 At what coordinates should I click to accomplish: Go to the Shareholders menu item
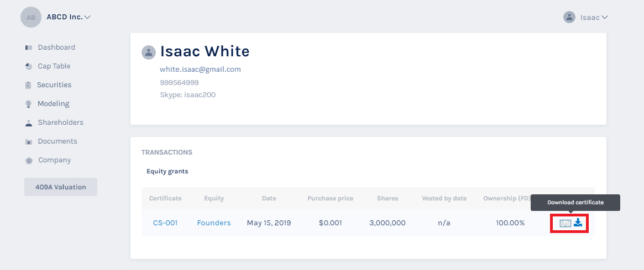[x=60, y=123]
